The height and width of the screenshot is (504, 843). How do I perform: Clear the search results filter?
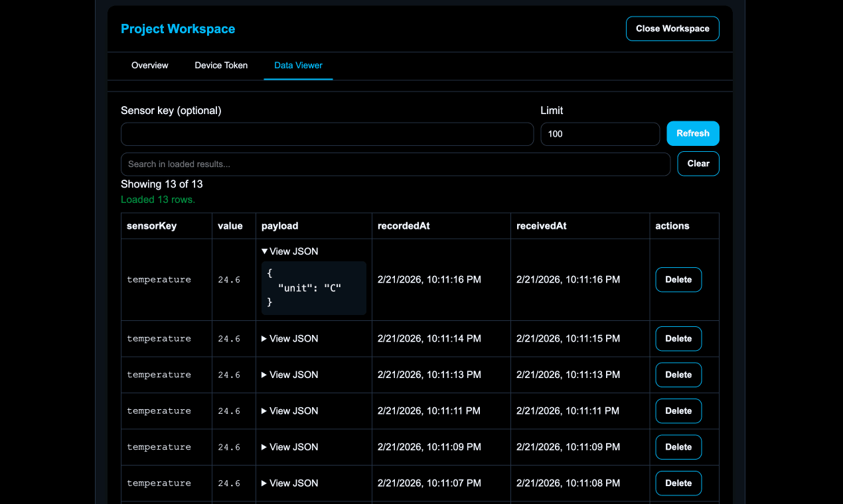[x=698, y=163]
